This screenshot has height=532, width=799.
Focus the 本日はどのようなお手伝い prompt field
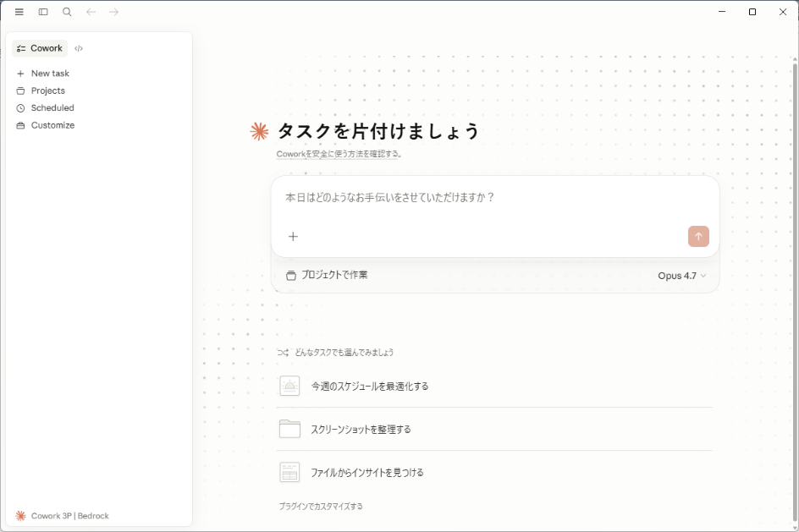click(494, 198)
